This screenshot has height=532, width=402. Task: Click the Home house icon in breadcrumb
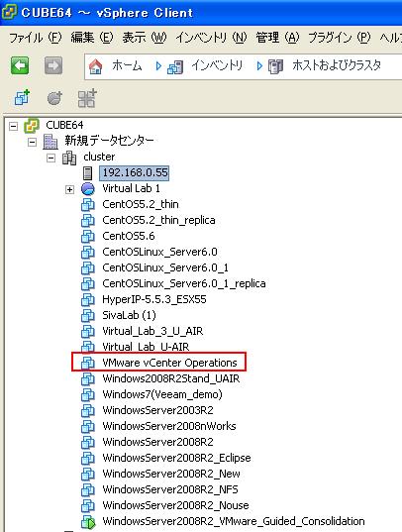pos(96,65)
